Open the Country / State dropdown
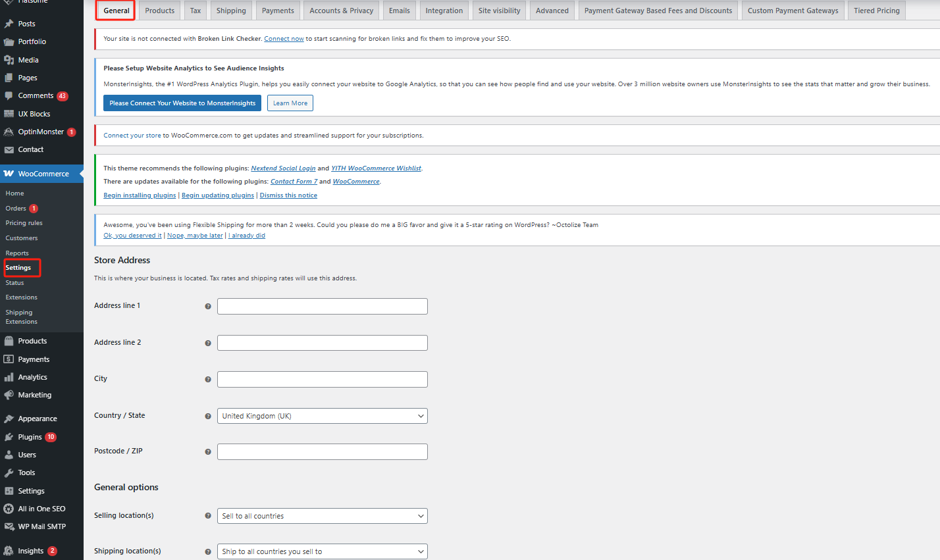Viewport: 940px width, 560px height. 321,415
